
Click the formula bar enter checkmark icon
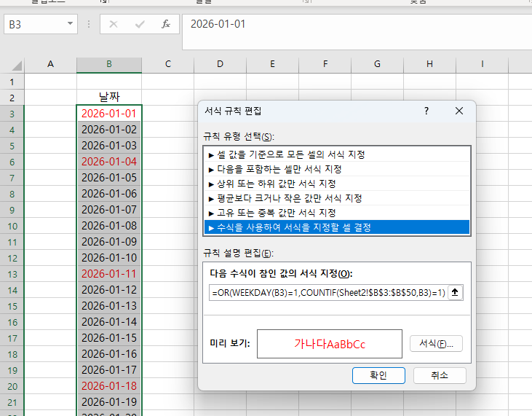pos(140,24)
